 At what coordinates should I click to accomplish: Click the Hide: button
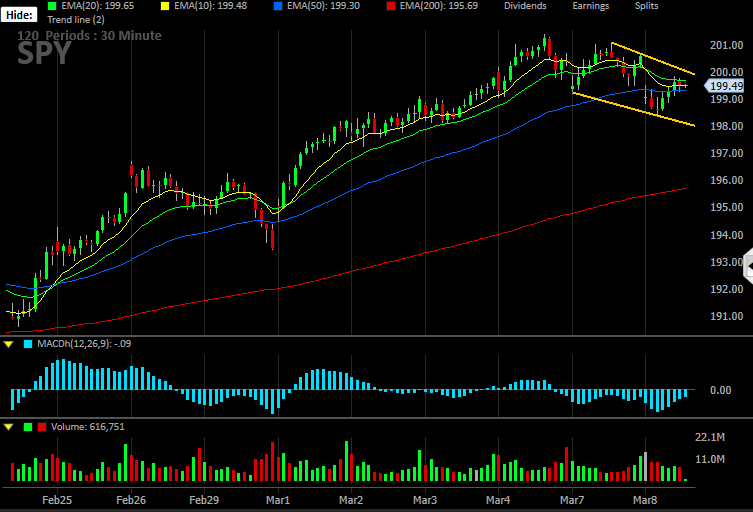[x=19, y=15]
